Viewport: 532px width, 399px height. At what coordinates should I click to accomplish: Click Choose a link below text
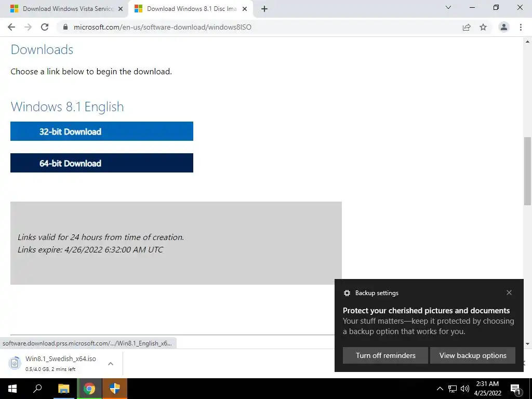pos(91,72)
